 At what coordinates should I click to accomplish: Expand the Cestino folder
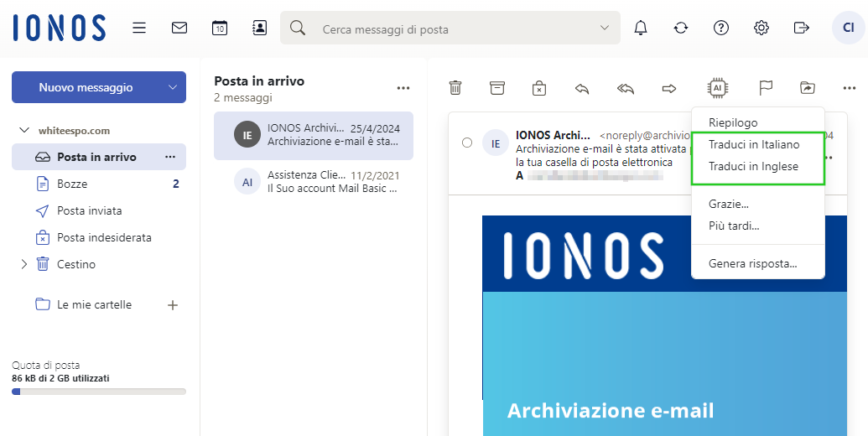23,264
